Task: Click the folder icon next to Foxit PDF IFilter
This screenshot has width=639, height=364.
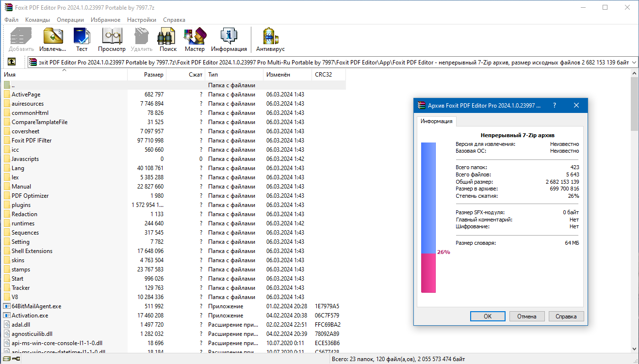Action: [x=7, y=141]
